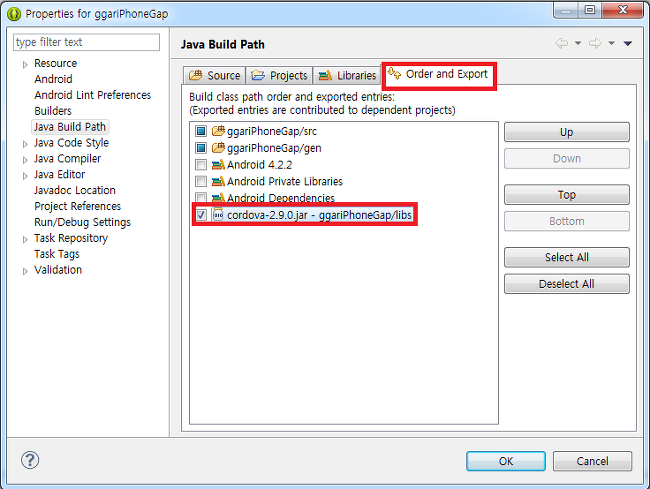Select Android Lint Preferences
Image resolution: width=650 pixels, height=489 pixels.
[x=92, y=95]
